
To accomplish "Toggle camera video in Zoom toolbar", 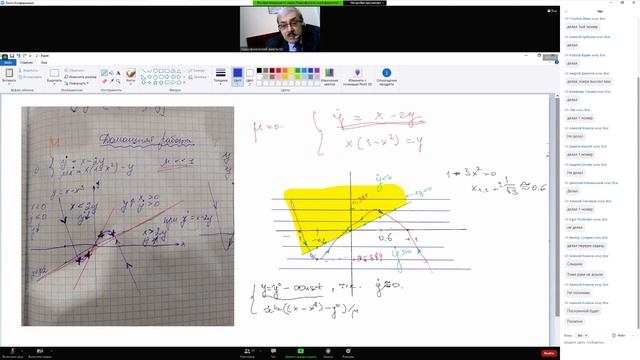I will [x=40, y=351].
